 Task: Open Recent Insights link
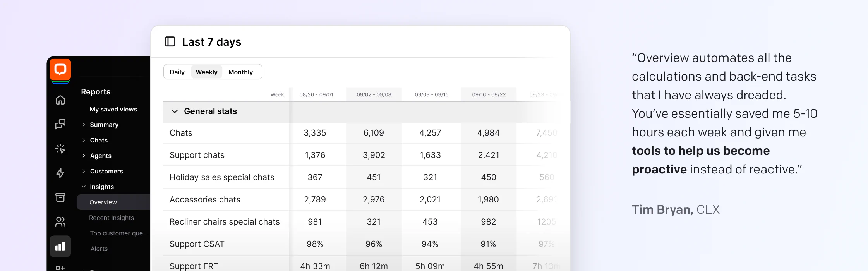(x=112, y=218)
